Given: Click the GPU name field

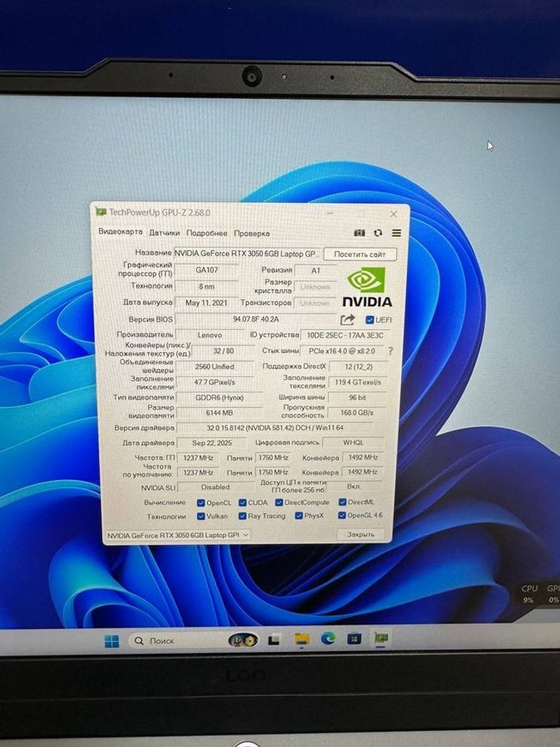Looking at the screenshot, I should (x=248, y=254).
